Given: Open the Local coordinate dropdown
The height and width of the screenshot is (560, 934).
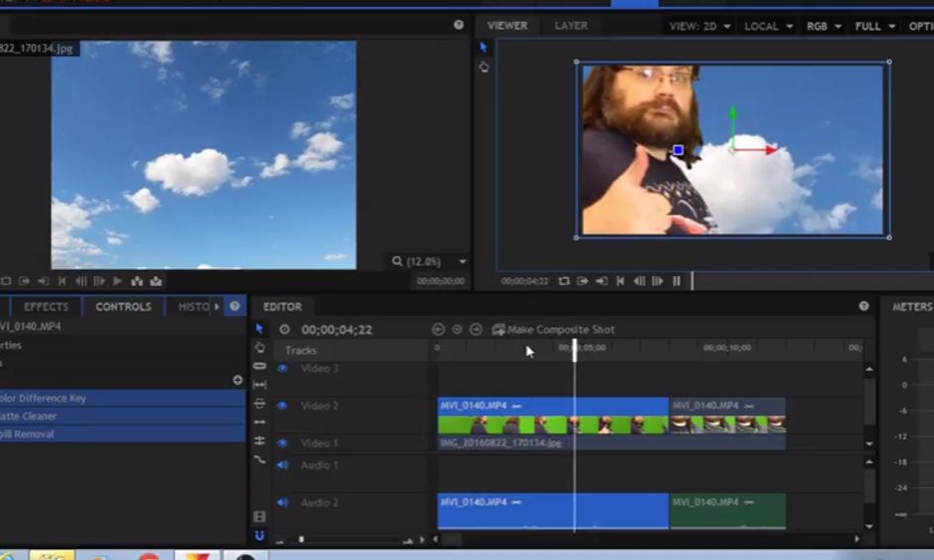Looking at the screenshot, I should click(x=769, y=26).
